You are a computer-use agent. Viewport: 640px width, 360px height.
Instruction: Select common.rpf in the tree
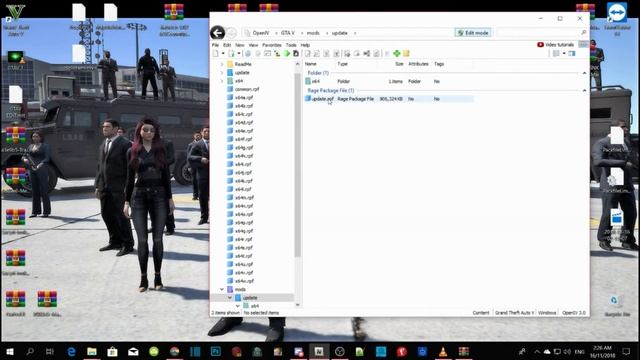click(247, 89)
